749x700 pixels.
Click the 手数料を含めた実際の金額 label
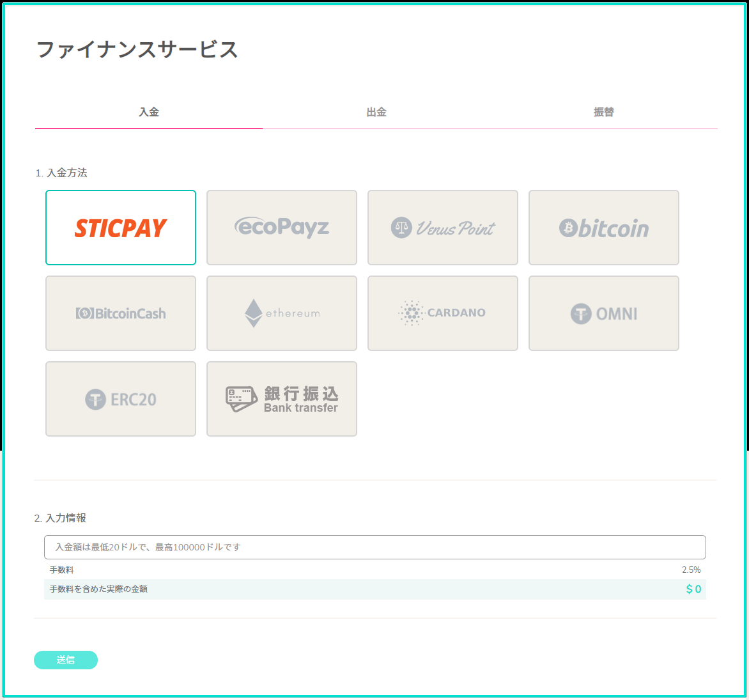[x=98, y=589]
